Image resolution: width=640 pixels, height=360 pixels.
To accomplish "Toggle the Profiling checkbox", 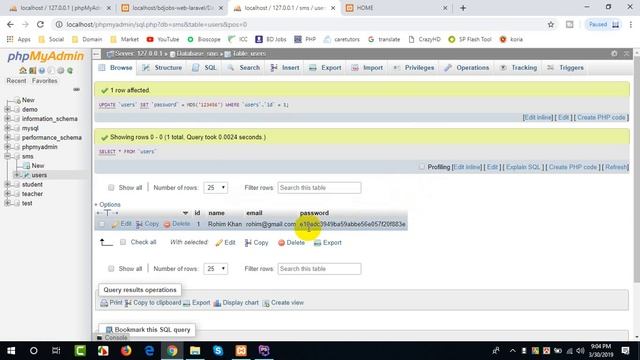I will (x=422, y=167).
